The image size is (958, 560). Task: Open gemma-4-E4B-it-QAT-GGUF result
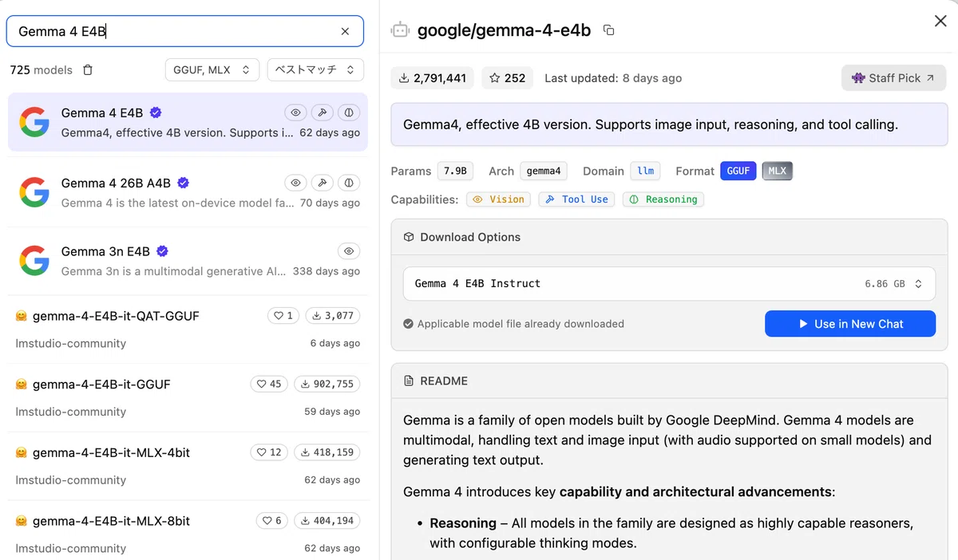[188, 329]
